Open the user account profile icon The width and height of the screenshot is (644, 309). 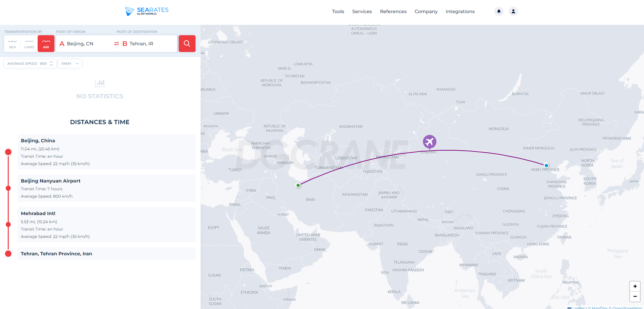coord(513,11)
